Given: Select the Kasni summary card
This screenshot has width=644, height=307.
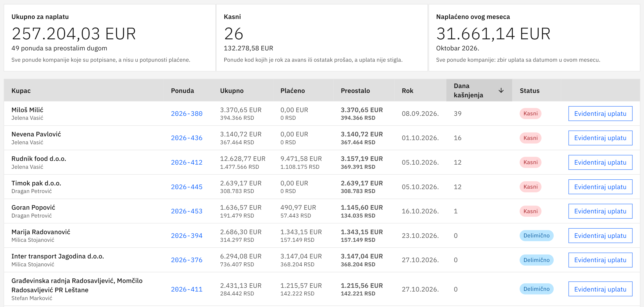Looking at the screenshot, I should tap(322, 38).
